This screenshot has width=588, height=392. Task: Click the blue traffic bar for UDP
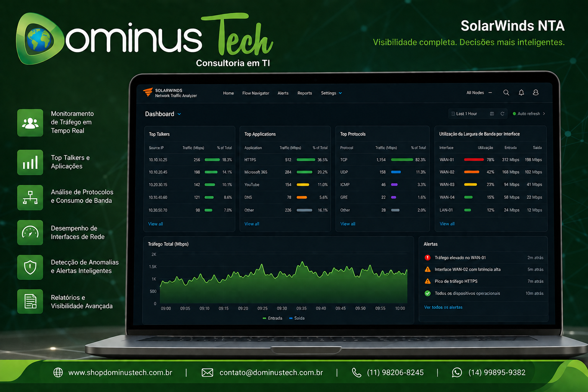point(396,172)
